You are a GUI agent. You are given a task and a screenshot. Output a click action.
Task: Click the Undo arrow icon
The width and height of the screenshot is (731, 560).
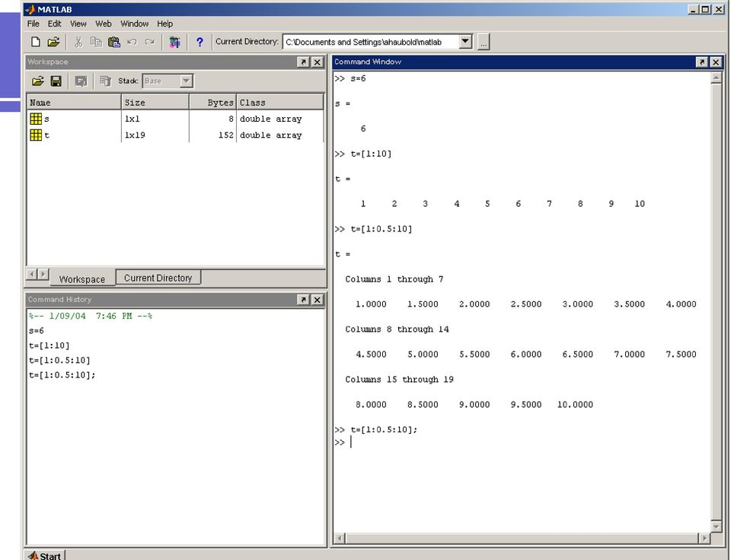click(132, 42)
